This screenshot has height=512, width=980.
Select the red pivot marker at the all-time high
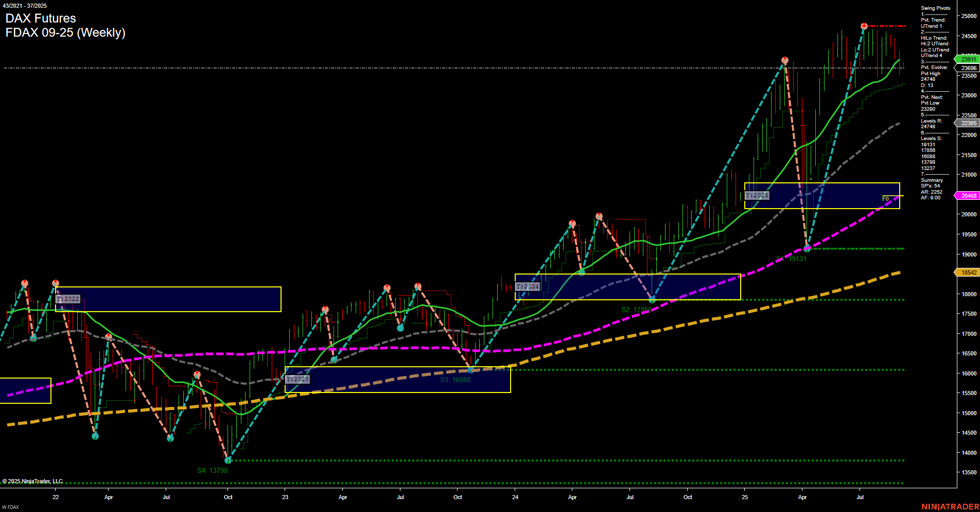[864, 25]
